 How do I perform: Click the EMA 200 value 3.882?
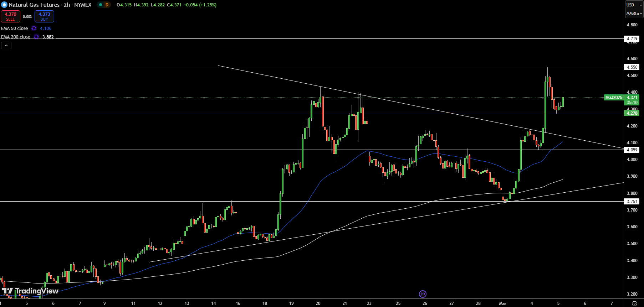point(48,37)
